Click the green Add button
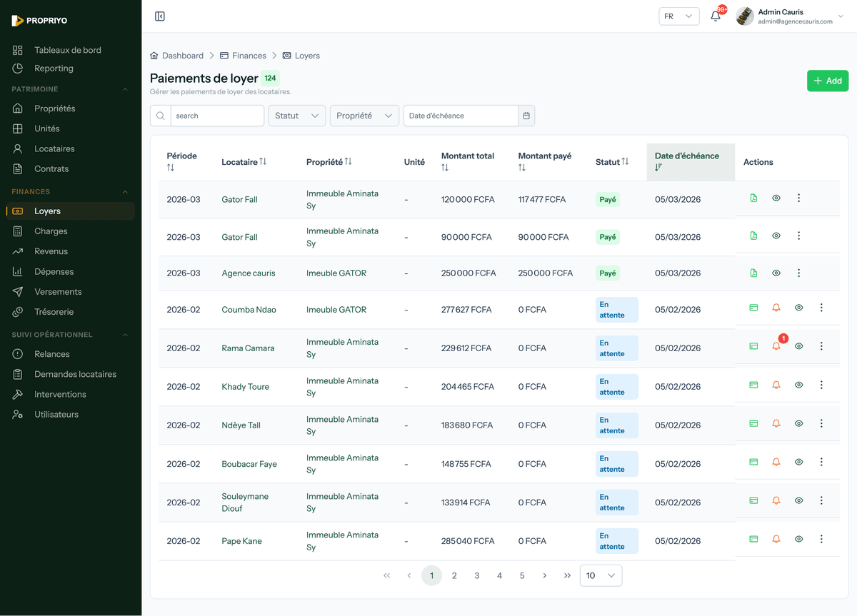Image resolution: width=857 pixels, height=616 pixels. click(827, 81)
